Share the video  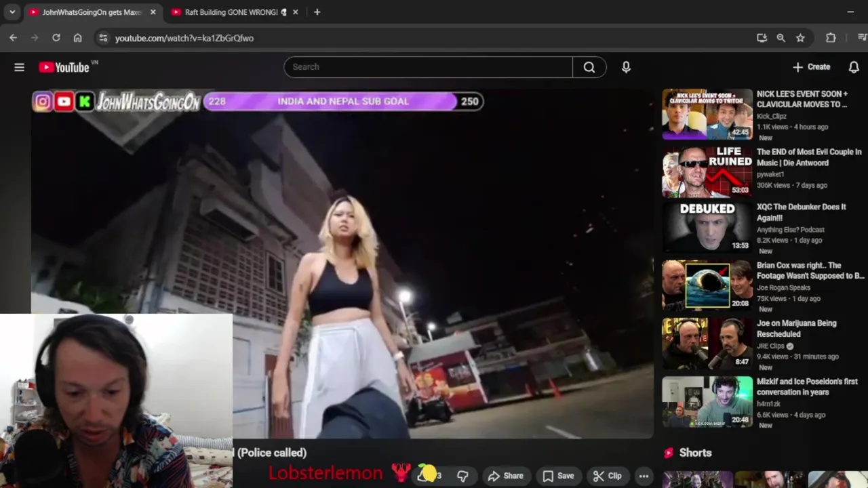[506, 476]
